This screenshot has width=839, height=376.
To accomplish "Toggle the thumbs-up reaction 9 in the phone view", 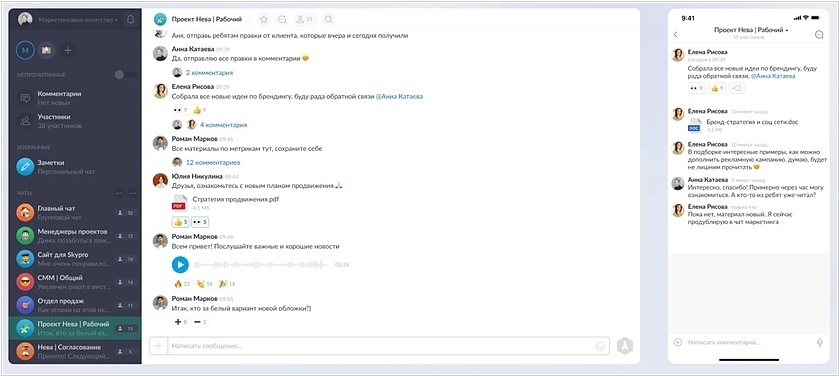I will point(717,88).
